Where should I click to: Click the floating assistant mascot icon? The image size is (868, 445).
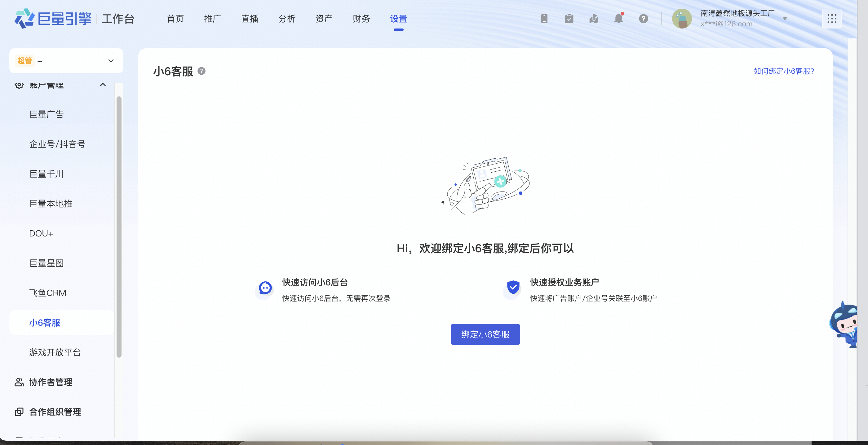[845, 324]
